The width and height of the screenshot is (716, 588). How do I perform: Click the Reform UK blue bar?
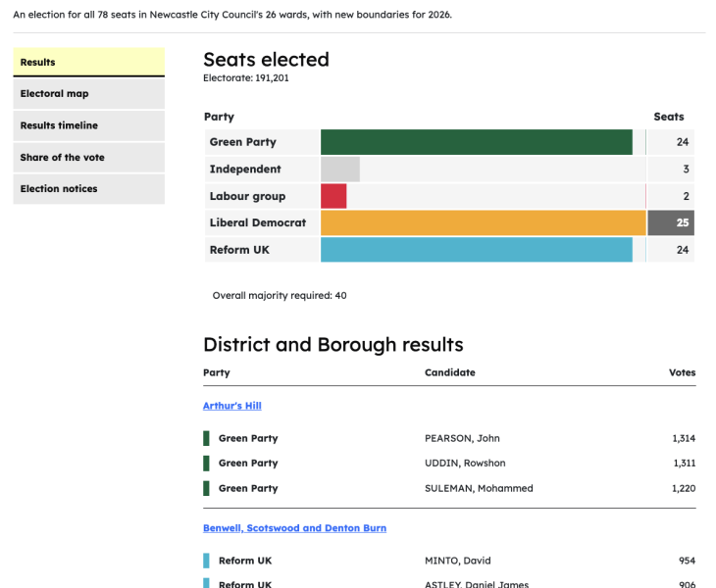coord(477,250)
